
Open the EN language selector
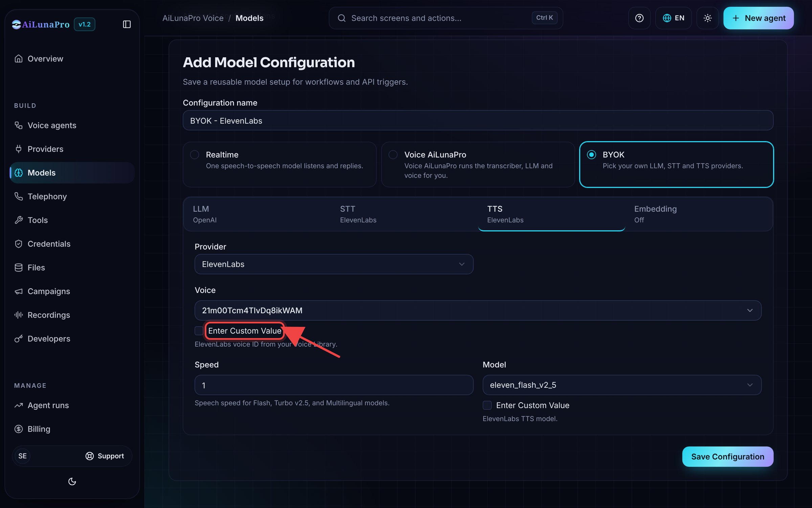(673, 18)
